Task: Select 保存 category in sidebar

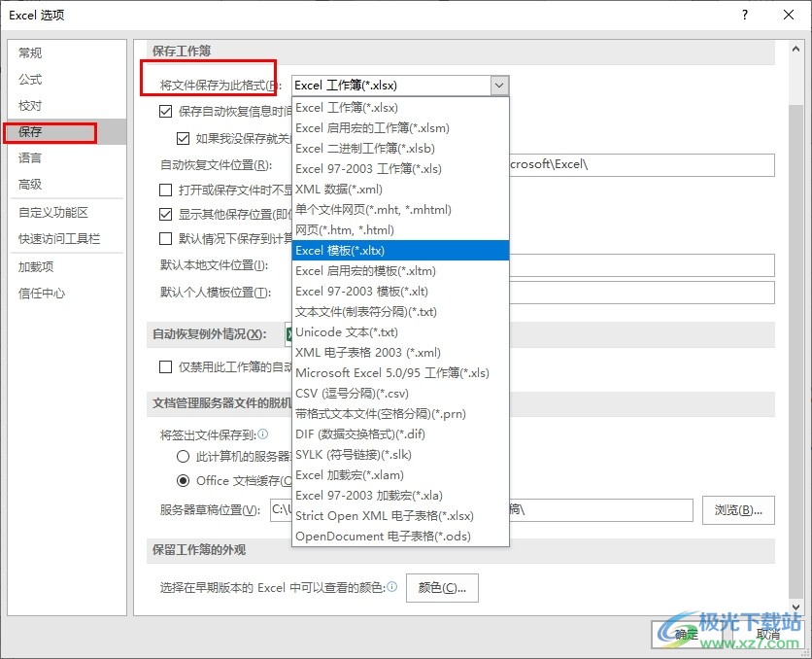Action: [67, 132]
